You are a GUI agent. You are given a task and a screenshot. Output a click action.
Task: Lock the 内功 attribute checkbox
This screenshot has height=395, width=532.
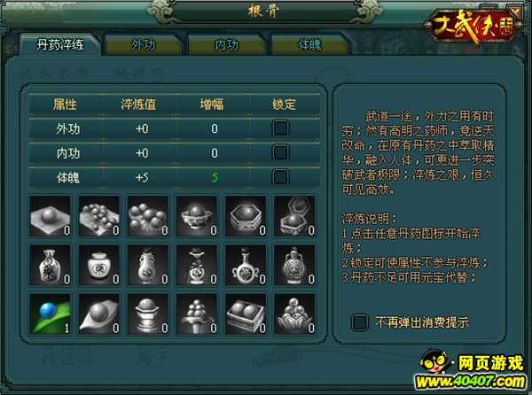(280, 153)
